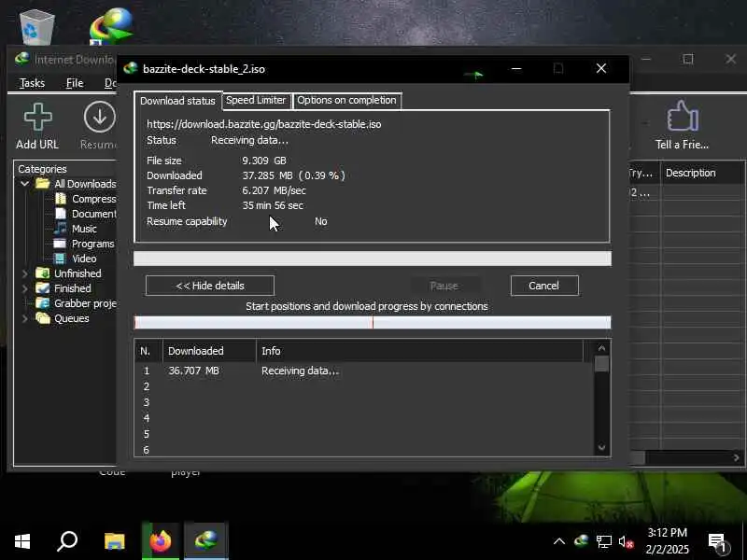Click the IDM taskbar button
The width and height of the screenshot is (747, 560).
tap(206, 541)
